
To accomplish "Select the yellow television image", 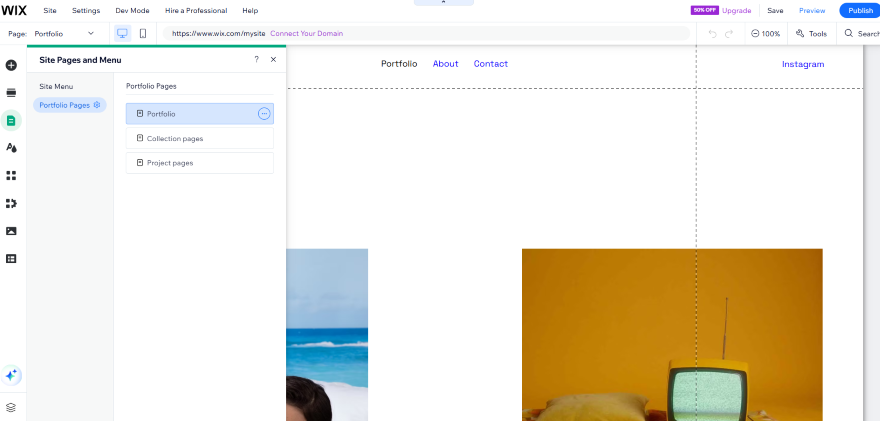I will click(672, 335).
